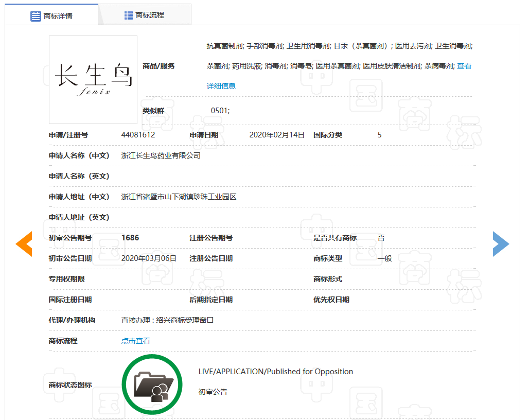Click the 申请/注册号 label
Screen dimensions: 529x420
pos(68,135)
